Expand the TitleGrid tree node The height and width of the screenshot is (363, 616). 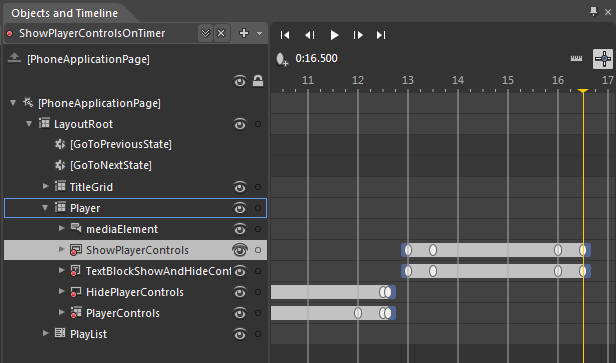pos(46,186)
